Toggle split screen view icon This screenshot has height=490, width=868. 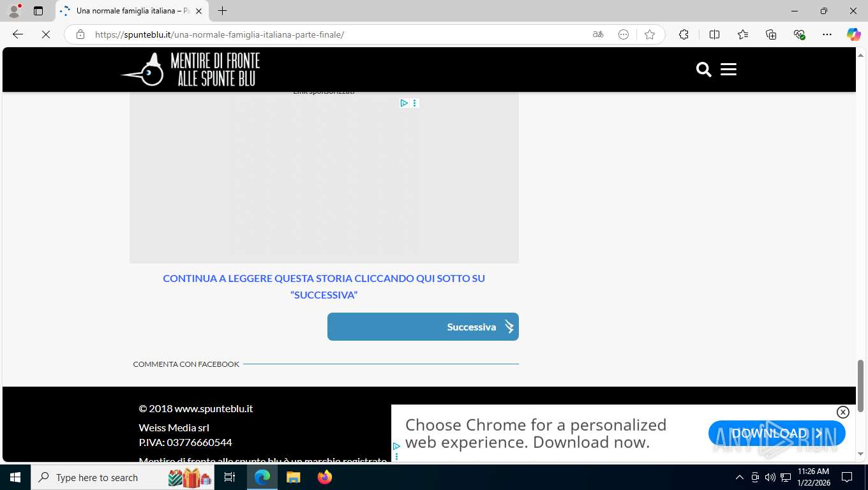(714, 34)
